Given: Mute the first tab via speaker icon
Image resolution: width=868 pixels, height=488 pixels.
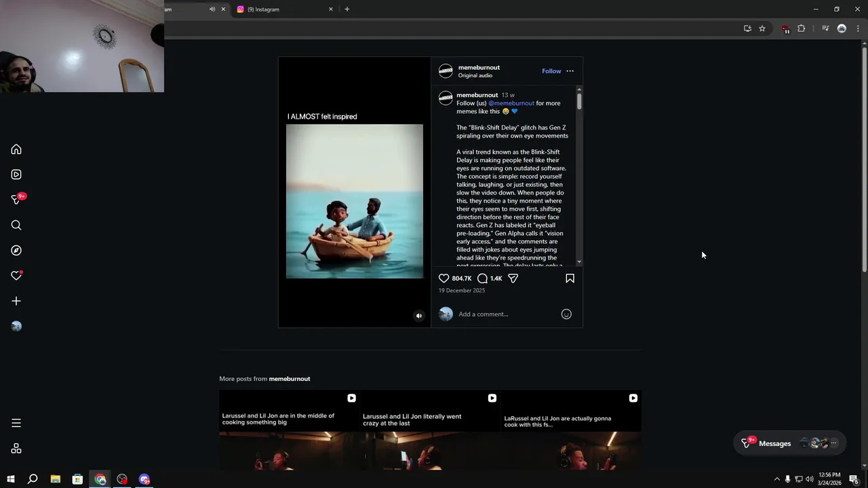Looking at the screenshot, I should click(x=212, y=9).
